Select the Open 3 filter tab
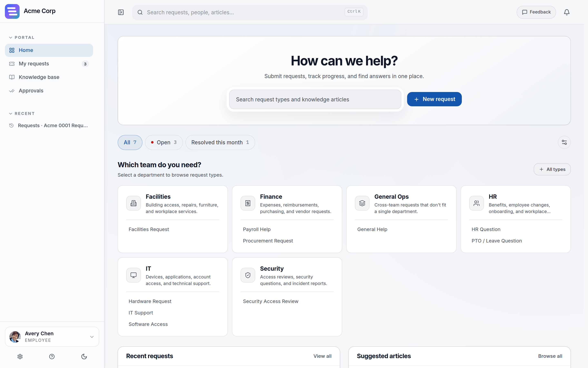This screenshot has width=588, height=368. point(164,142)
